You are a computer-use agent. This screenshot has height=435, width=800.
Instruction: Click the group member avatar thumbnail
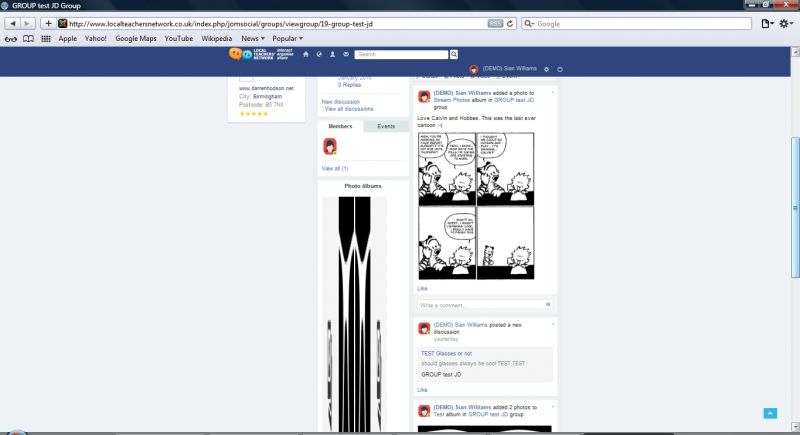point(330,147)
